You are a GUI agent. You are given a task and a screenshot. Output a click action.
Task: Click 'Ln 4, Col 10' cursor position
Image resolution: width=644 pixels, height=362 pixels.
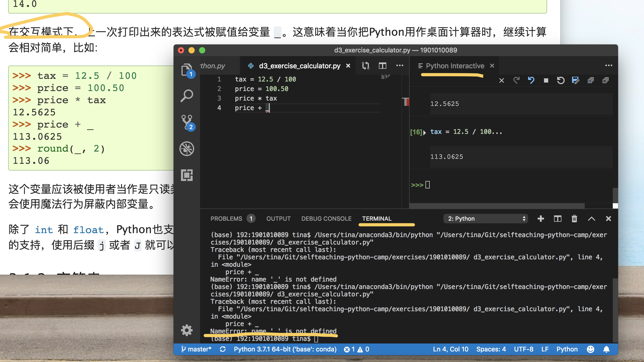pyautogui.click(x=451, y=349)
